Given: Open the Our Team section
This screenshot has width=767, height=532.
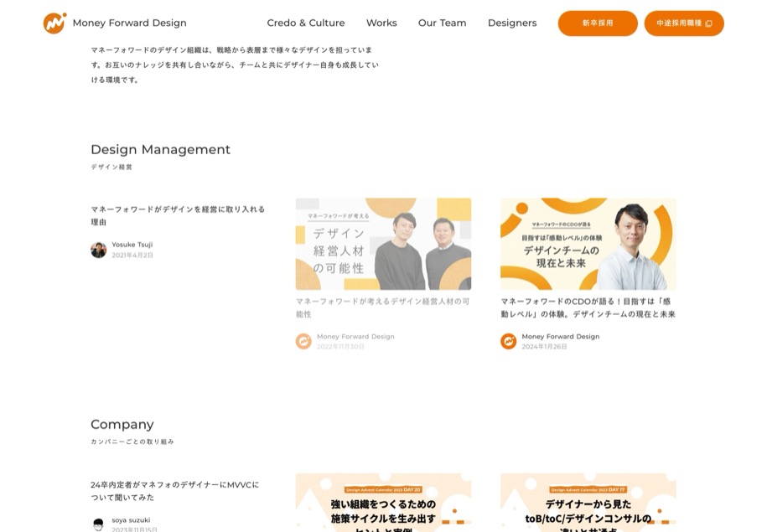Looking at the screenshot, I should (443, 23).
